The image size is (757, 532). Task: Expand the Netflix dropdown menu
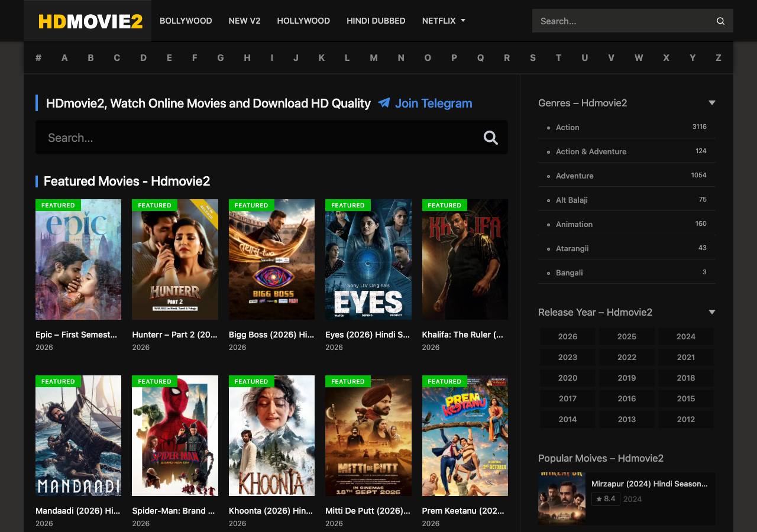[x=444, y=21]
